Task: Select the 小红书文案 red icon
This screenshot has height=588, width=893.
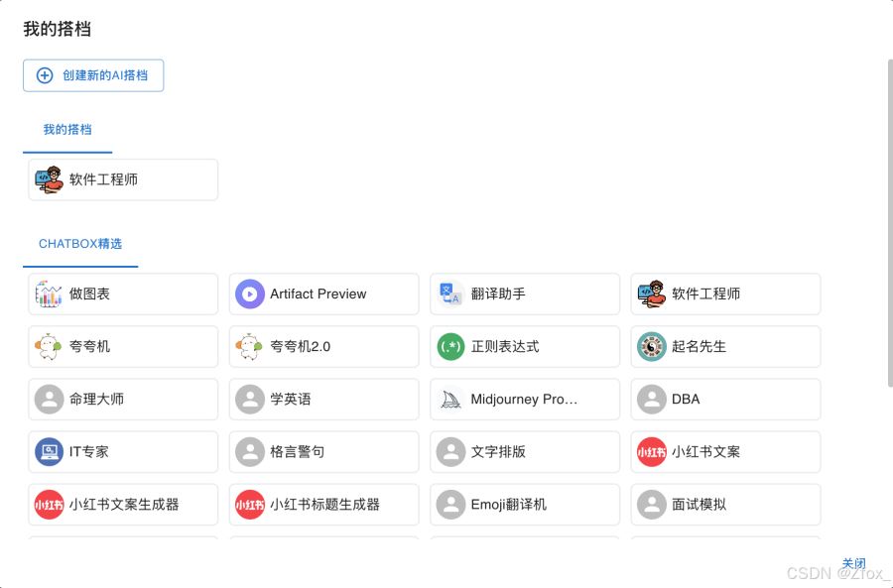Action: (x=651, y=451)
